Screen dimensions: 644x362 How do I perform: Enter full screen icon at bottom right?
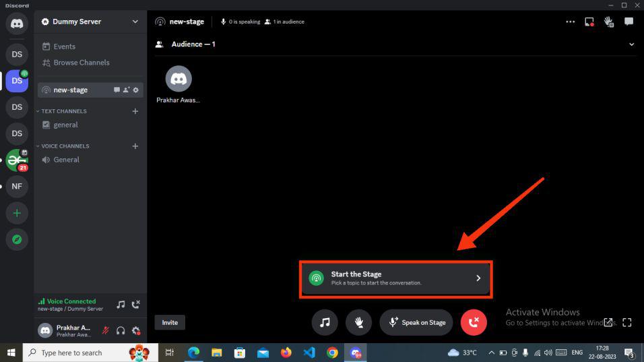[626, 322]
